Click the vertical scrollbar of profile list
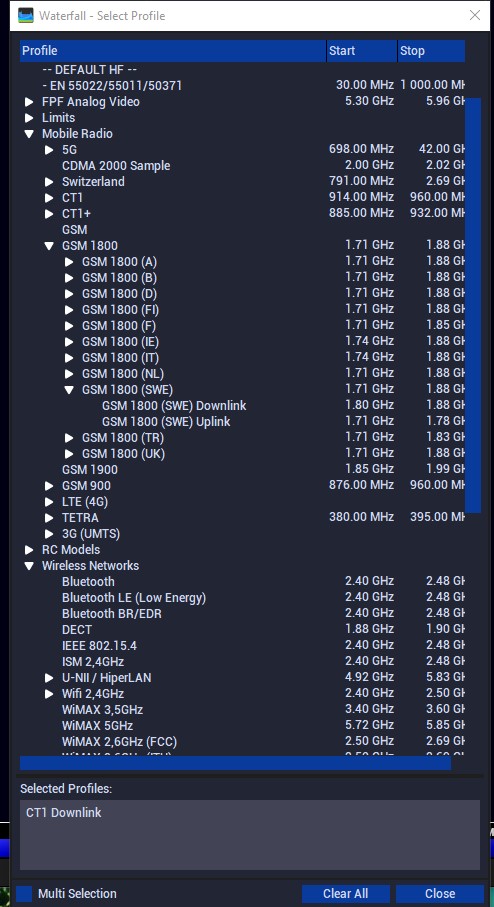 [x=473, y=305]
